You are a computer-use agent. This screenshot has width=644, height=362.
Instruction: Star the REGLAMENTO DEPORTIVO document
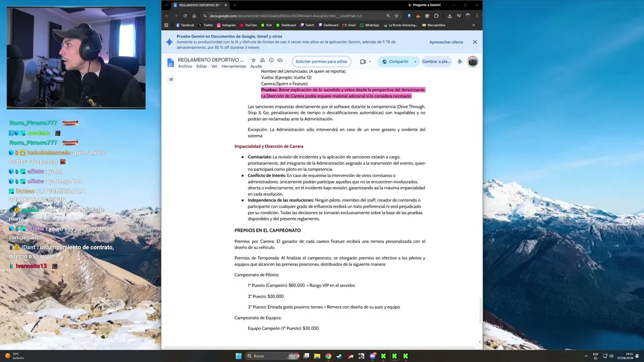[x=253, y=60]
